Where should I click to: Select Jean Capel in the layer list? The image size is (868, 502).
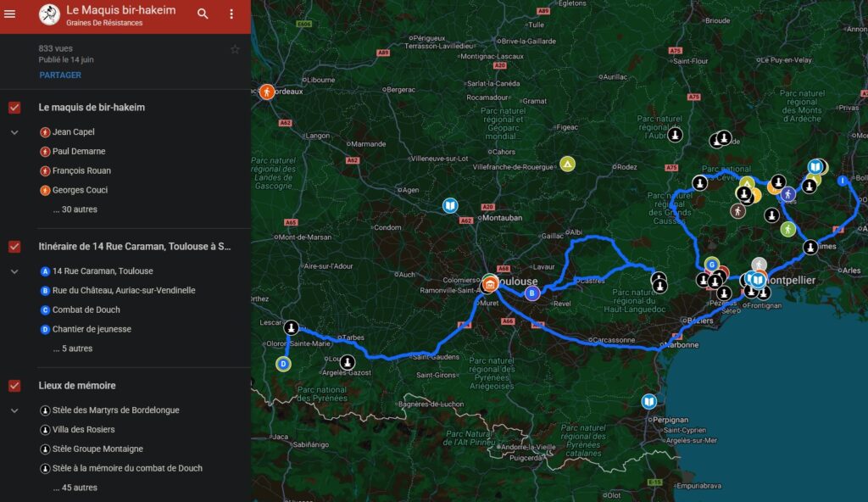pos(73,132)
